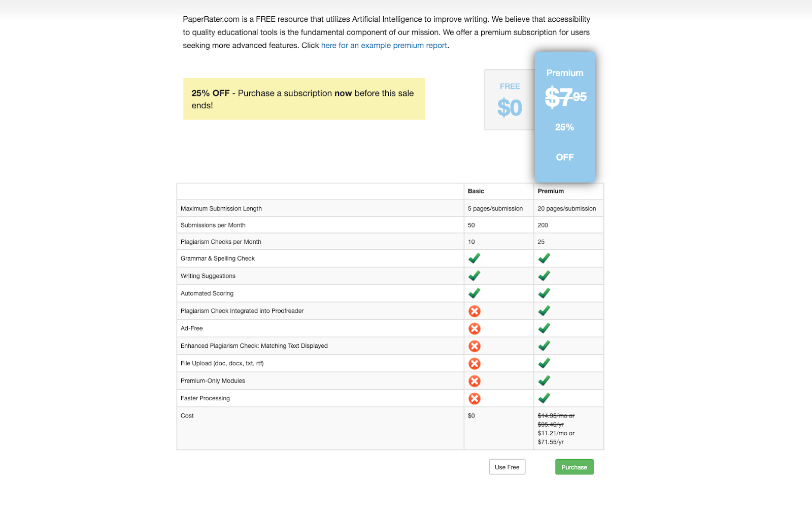Image resolution: width=812 pixels, height=514 pixels.
Task: Click the Premium-Only Modules row label
Action: (213, 381)
